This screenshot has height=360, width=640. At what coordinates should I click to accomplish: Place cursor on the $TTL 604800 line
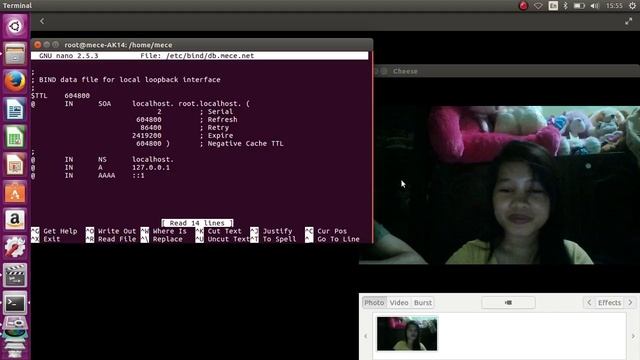tap(60, 96)
